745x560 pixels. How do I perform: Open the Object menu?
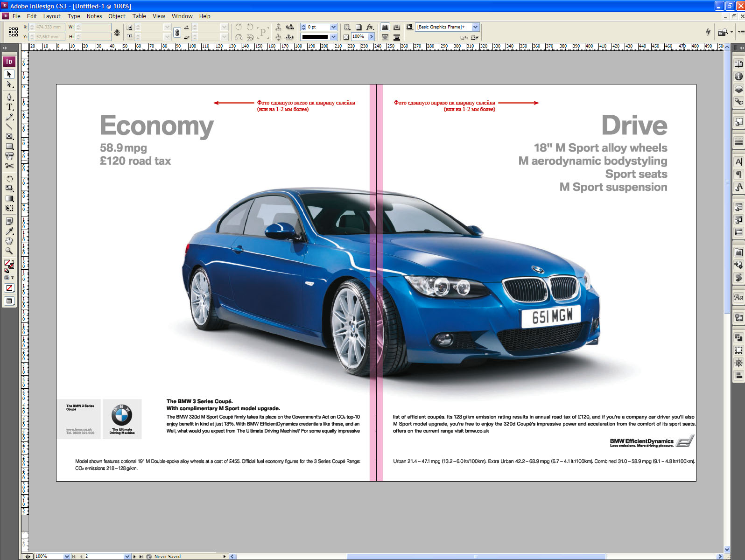(117, 16)
